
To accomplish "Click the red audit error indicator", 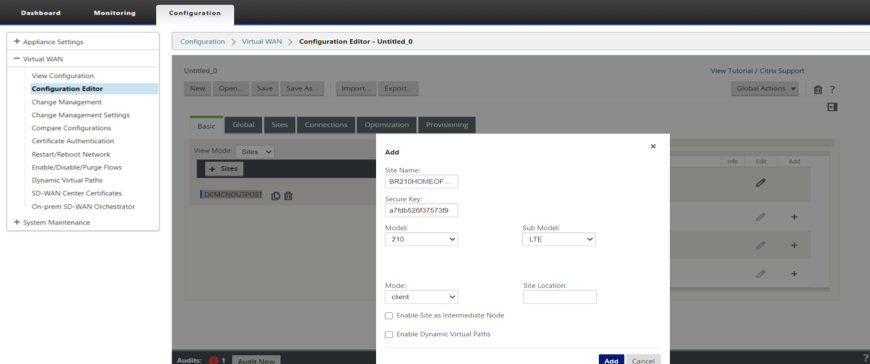I will pyautogui.click(x=214, y=360).
